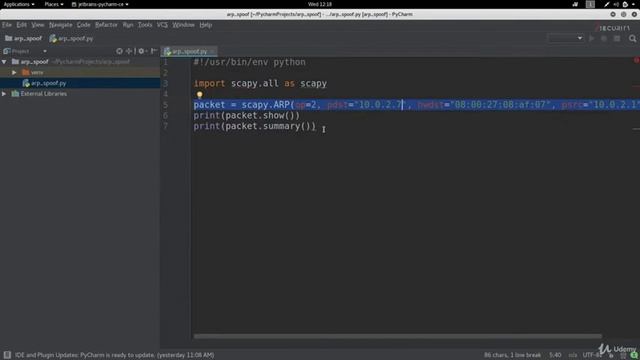Click the yellow lightbulb intention icon
This screenshot has width=640, height=360.
(x=199, y=95)
